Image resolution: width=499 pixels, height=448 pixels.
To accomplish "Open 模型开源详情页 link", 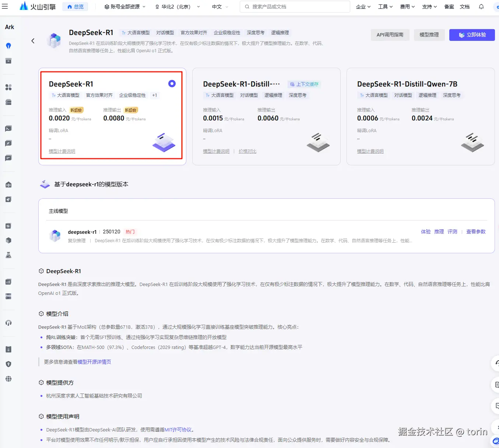I will (x=94, y=362).
